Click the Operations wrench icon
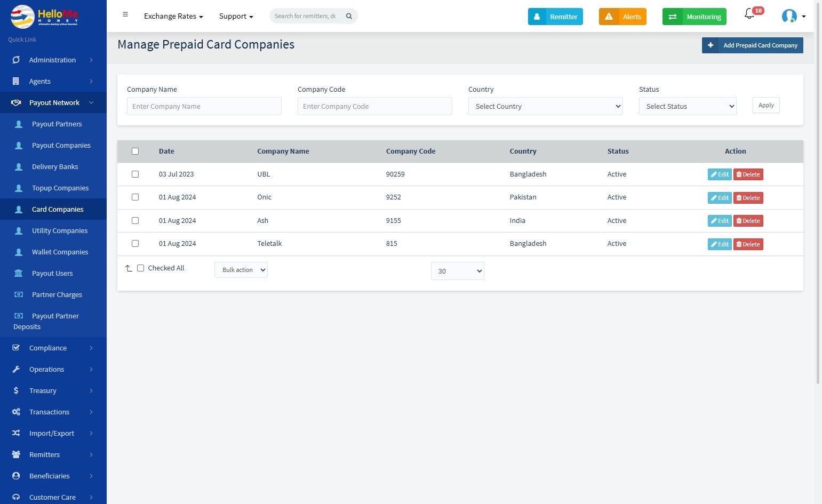 coord(16,369)
